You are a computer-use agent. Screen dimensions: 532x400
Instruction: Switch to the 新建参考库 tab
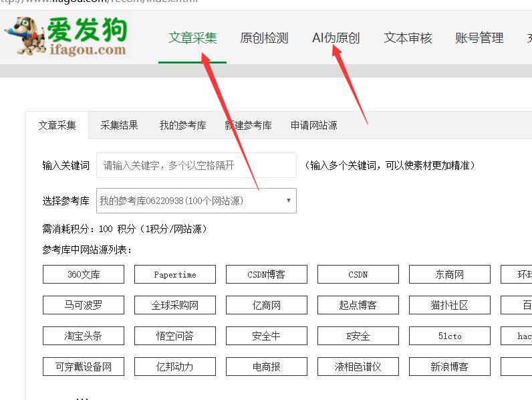(x=248, y=125)
